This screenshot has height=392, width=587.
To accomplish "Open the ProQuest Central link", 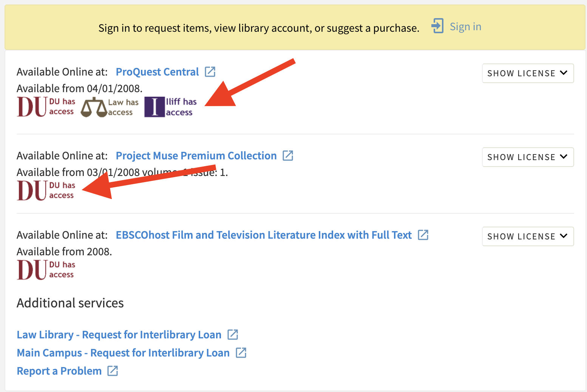I will tap(157, 72).
